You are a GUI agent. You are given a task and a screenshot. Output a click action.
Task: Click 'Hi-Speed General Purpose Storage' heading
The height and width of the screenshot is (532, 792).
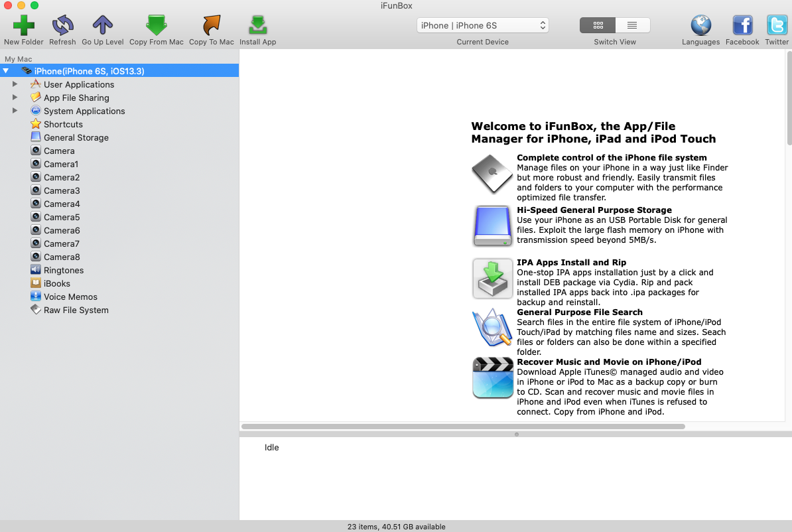(594, 210)
